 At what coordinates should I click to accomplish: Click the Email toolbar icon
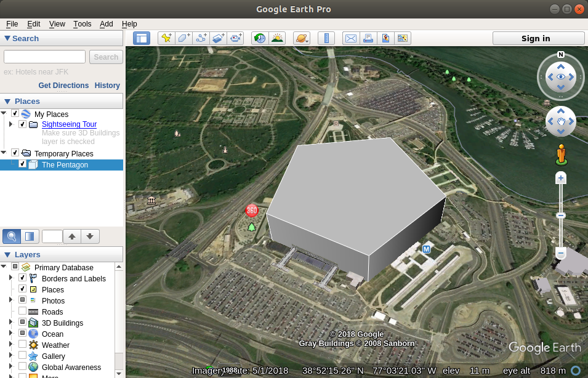[x=350, y=38]
